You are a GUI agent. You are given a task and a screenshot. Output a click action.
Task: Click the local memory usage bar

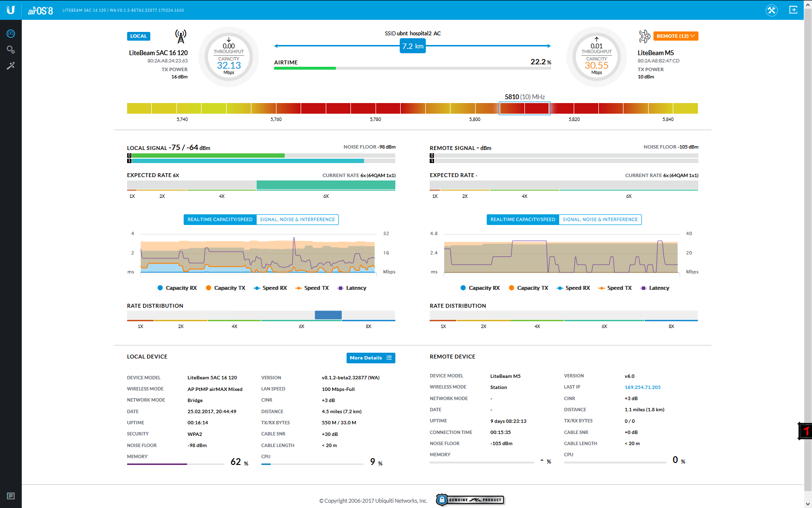(x=175, y=464)
